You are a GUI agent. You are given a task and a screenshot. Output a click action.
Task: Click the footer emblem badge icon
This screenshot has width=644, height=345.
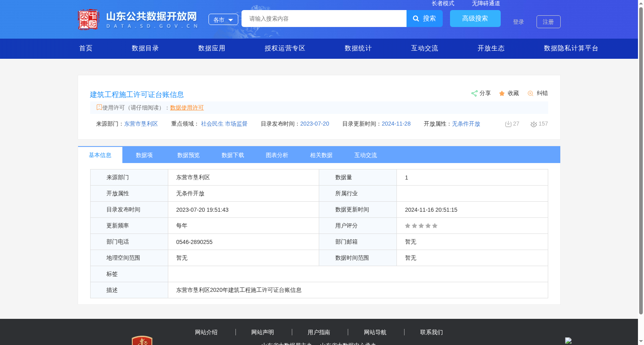(x=142, y=340)
